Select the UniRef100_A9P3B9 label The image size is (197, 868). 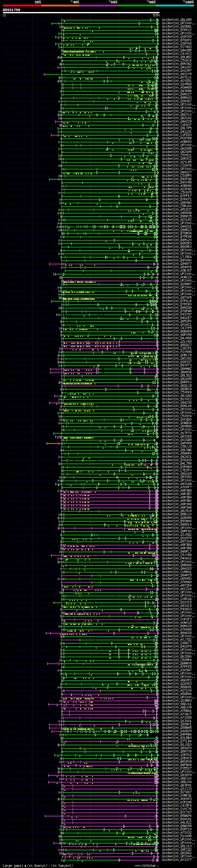point(177,491)
